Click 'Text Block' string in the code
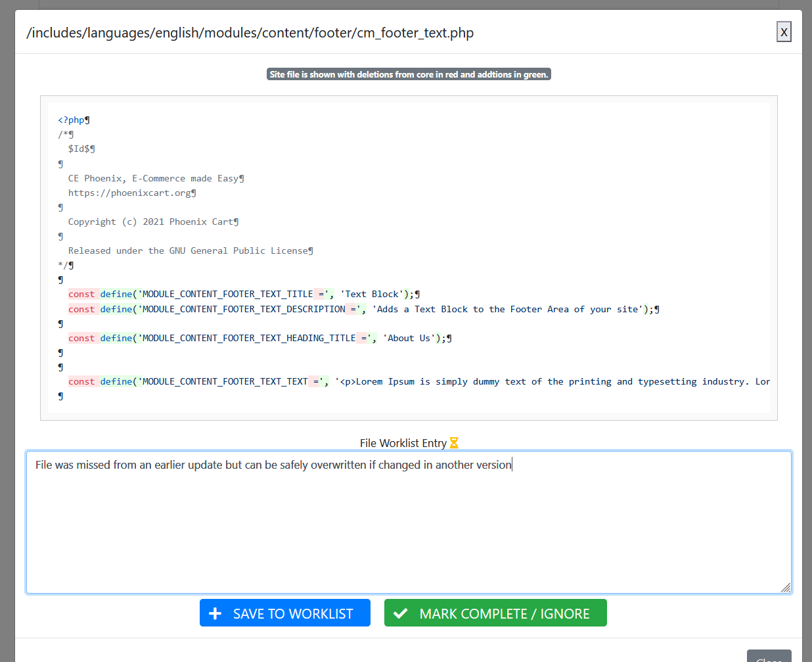 pyautogui.click(x=372, y=294)
